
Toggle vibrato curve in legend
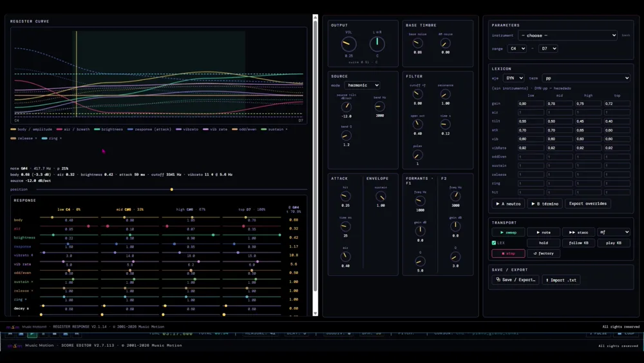pos(187,129)
